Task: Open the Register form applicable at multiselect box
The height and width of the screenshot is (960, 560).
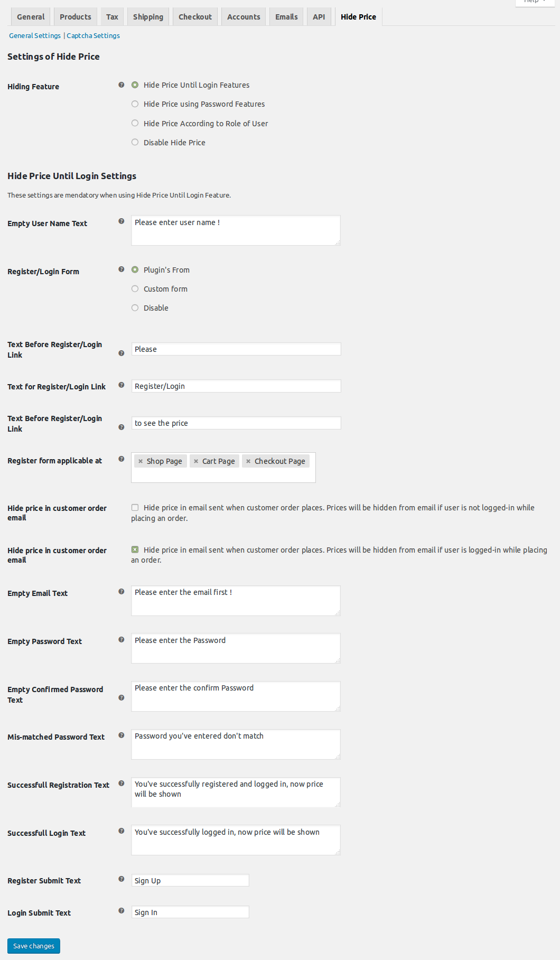Action: (x=223, y=474)
